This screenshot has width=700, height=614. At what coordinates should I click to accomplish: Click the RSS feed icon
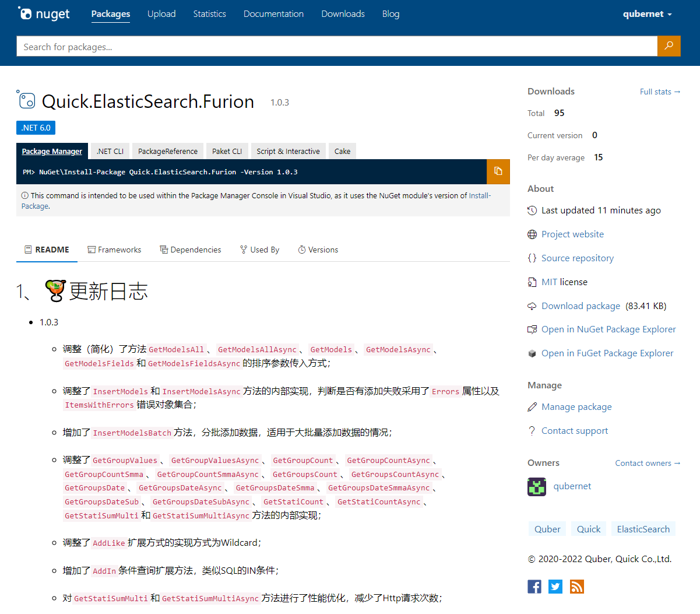pos(576,587)
